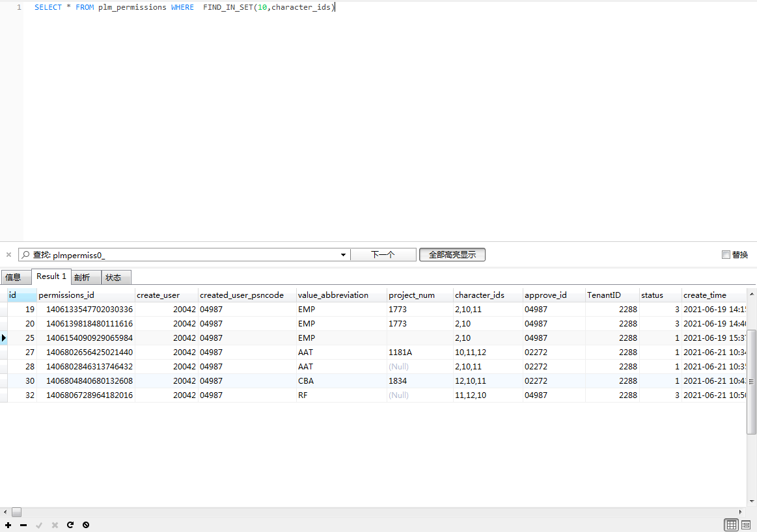This screenshot has height=532, width=757.
Task: Click line number 1 in the editor gutter
Action: 19,7
